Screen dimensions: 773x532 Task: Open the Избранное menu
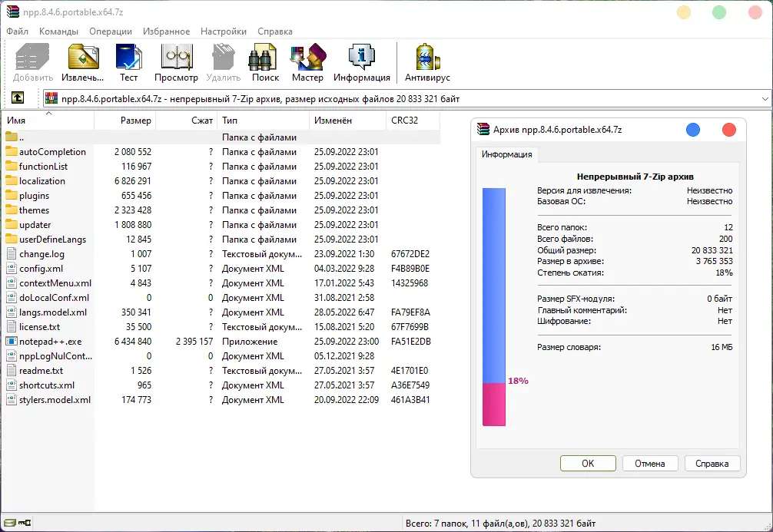[166, 31]
